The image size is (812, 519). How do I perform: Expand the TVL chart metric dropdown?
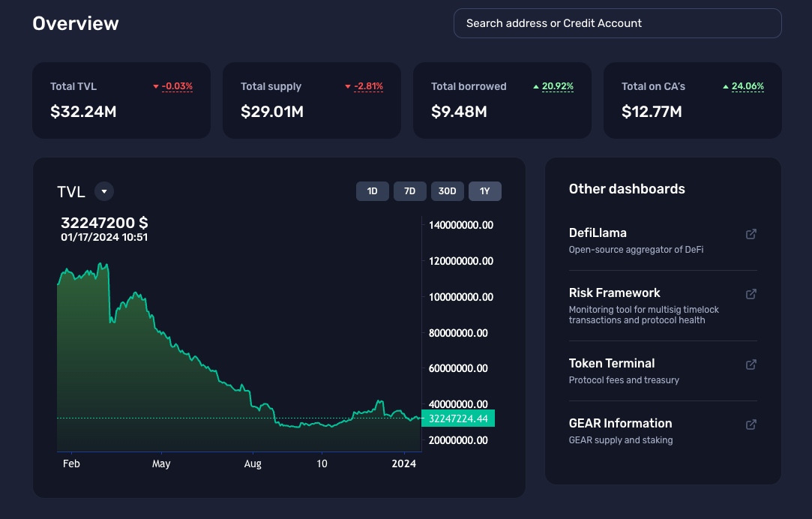(x=104, y=192)
